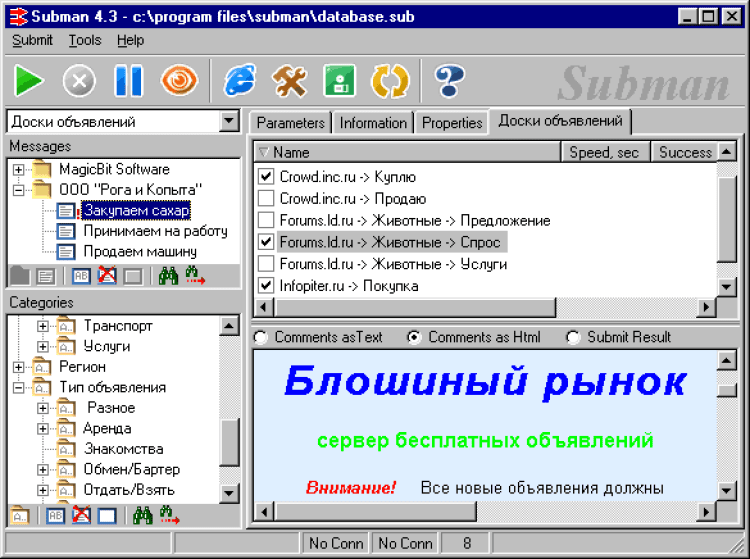
Task: Click the red X delete icon in Messages toolbar
Action: pyautogui.click(x=107, y=276)
